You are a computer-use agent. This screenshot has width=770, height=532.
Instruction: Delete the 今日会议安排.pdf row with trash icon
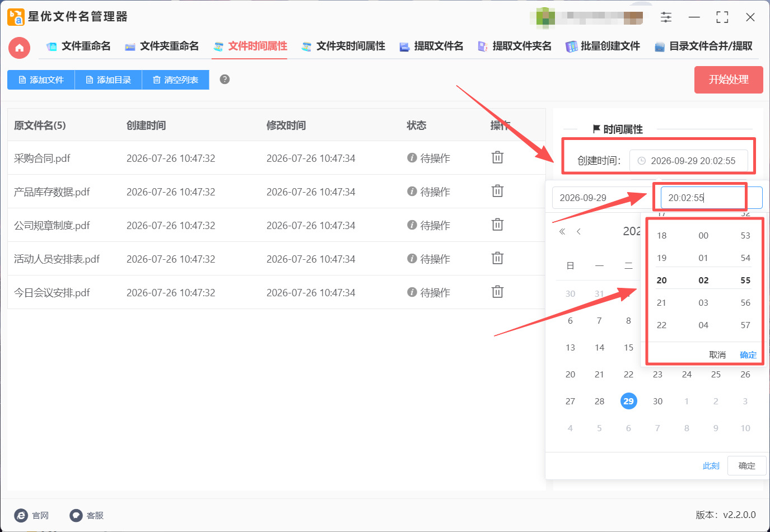coord(497,292)
